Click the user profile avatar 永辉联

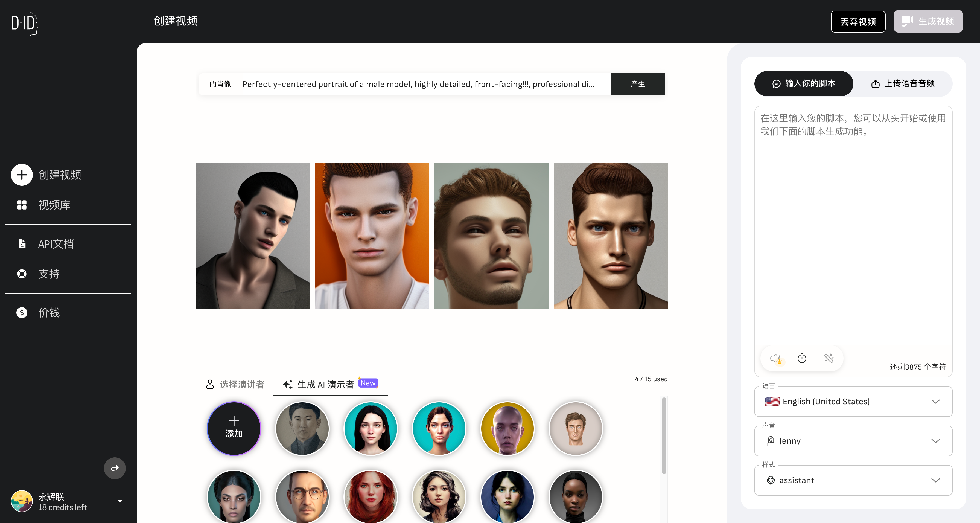tap(22, 501)
